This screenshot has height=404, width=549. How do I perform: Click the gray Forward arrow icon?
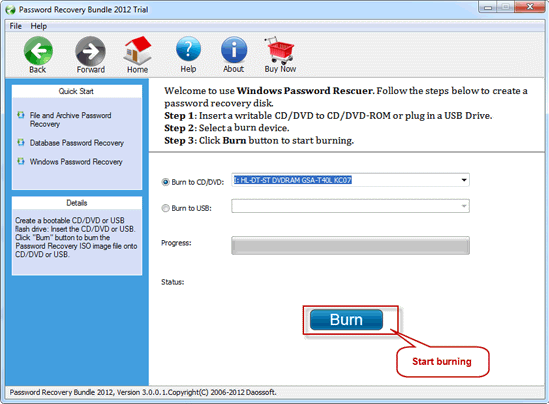tap(90, 51)
